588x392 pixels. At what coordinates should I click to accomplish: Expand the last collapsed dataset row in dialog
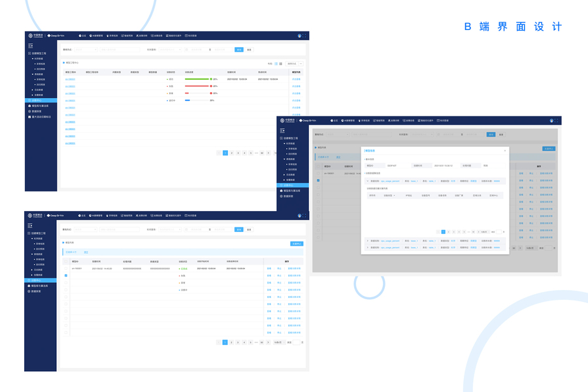click(x=367, y=248)
